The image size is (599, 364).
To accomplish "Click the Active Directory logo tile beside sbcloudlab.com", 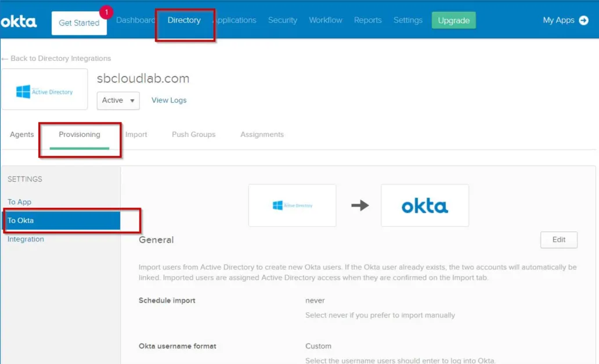I will coord(45,89).
